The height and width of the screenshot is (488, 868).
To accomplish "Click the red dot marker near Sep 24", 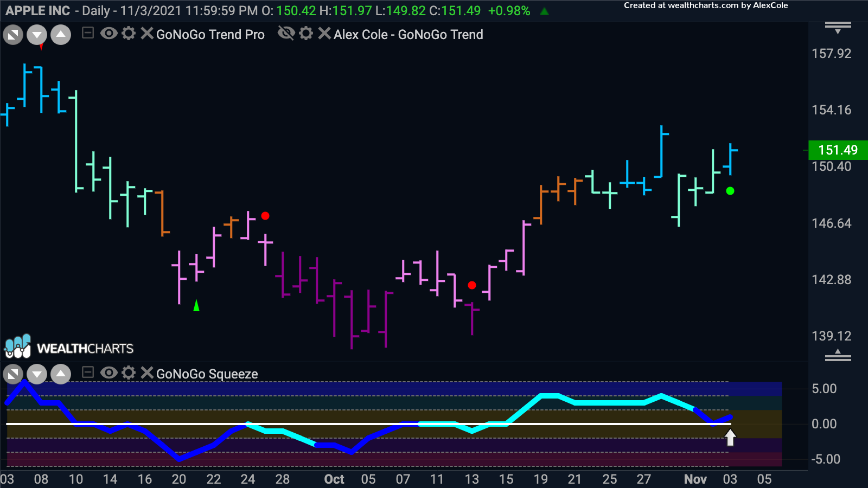I will 265,216.
